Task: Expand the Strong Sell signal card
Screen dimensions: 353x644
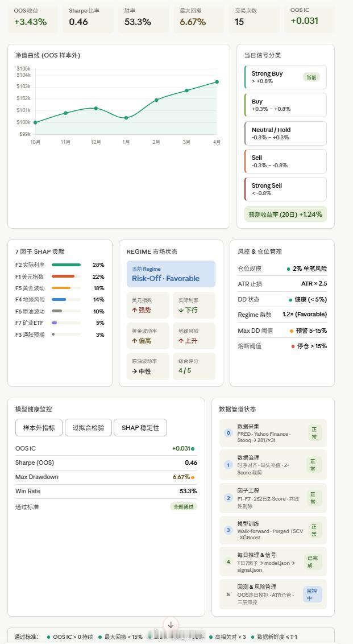Action: tap(285, 189)
